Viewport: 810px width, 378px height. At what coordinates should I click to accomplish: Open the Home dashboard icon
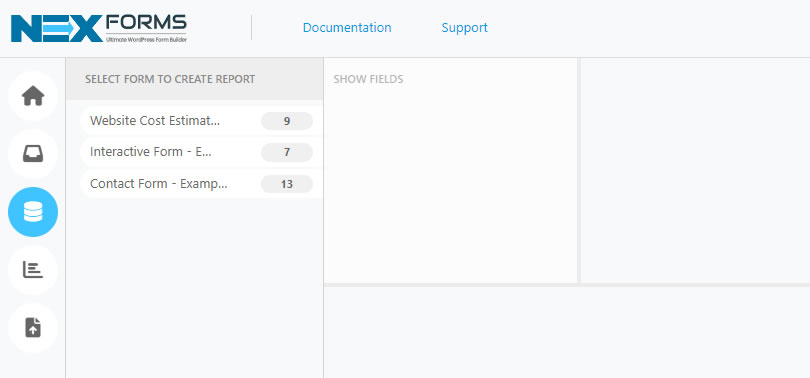[33, 96]
